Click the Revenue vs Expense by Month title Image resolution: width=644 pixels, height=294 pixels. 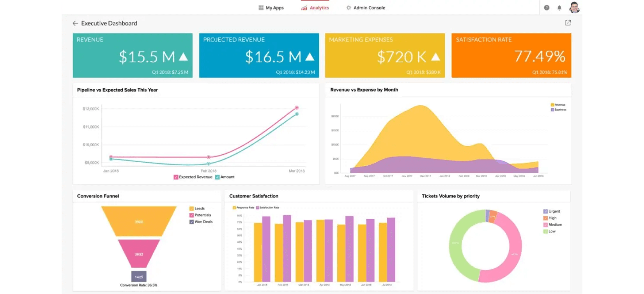coord(364,90)
